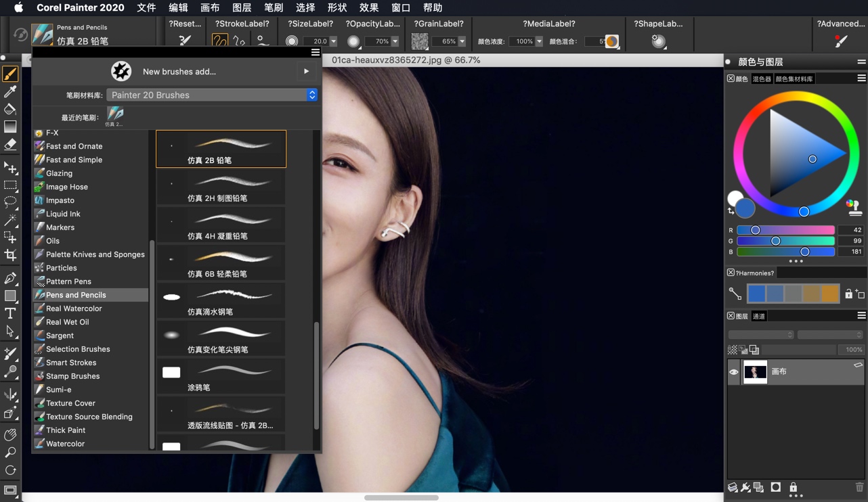Click the ?Advanced button at top right
Image resolution: width=868 pixels, height=502 pixels.
tap(840, 23)
